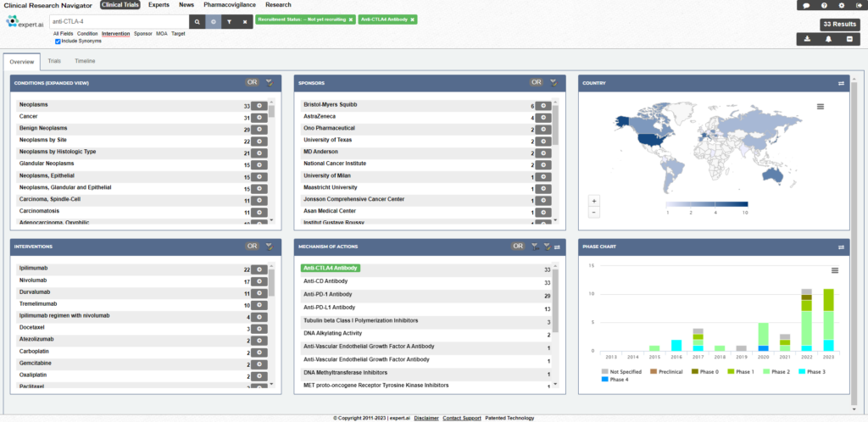Toggle Not Specified series in legend

[621, 372]
